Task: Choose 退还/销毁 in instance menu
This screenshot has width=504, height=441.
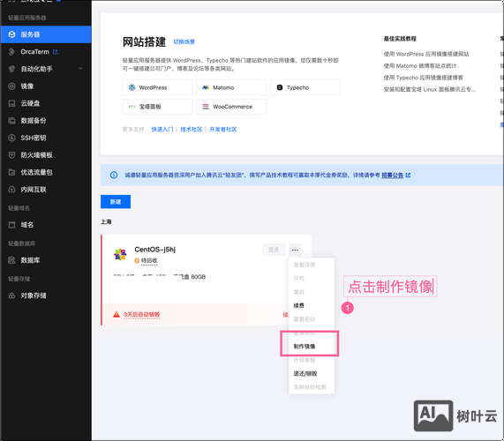Action: [305, 374]
